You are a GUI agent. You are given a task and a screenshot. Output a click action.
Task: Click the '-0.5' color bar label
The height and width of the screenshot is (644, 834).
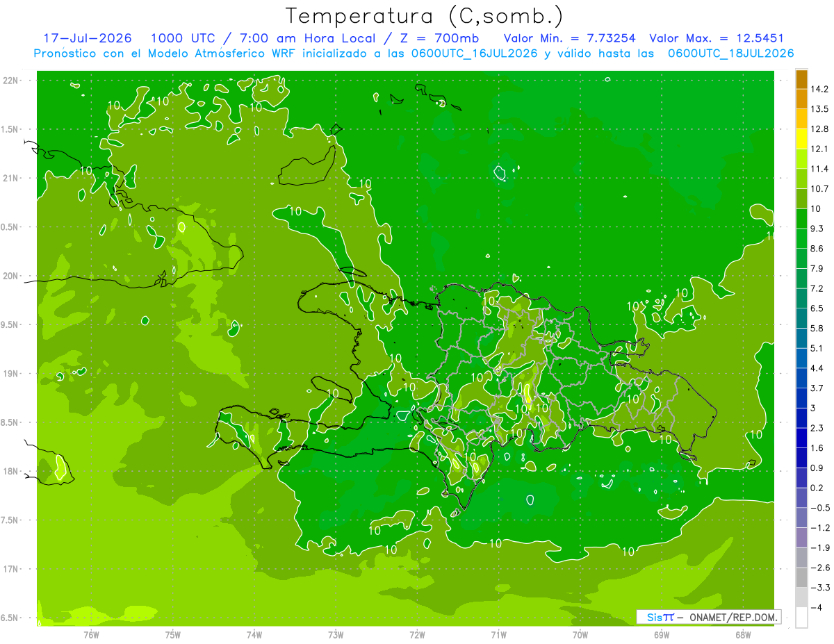(x=819, y=508)
